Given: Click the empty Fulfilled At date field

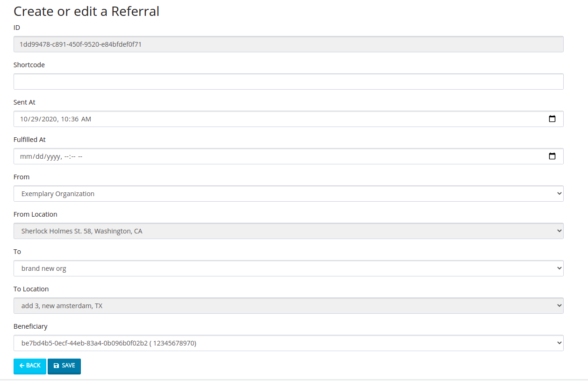Looking at the screenshot, I should tap(187, 156).
